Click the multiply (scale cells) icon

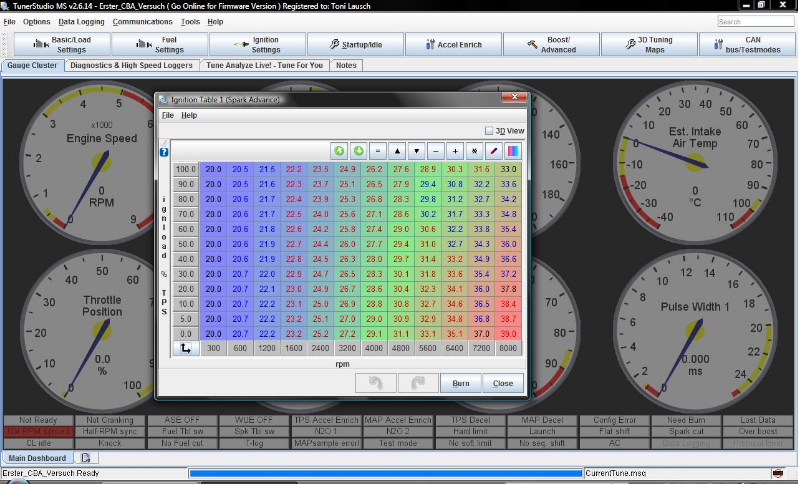(x=474, y=151)
